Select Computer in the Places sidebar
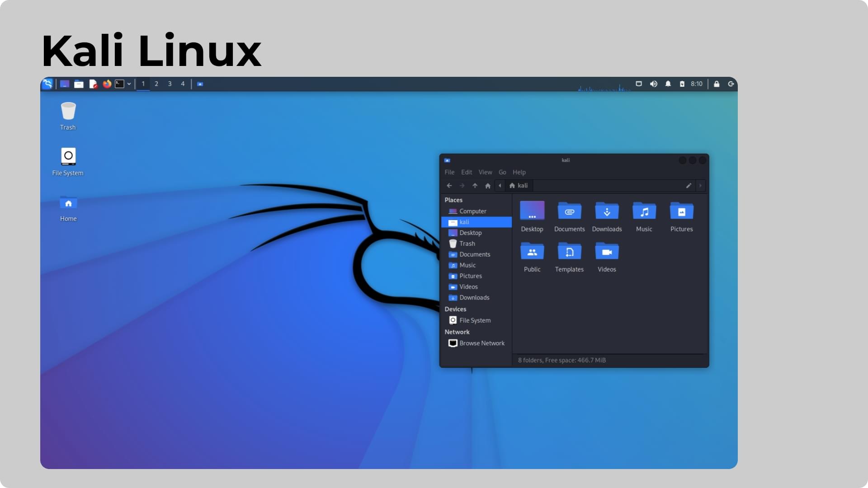 pyautogui.click(x=476, y=211)
